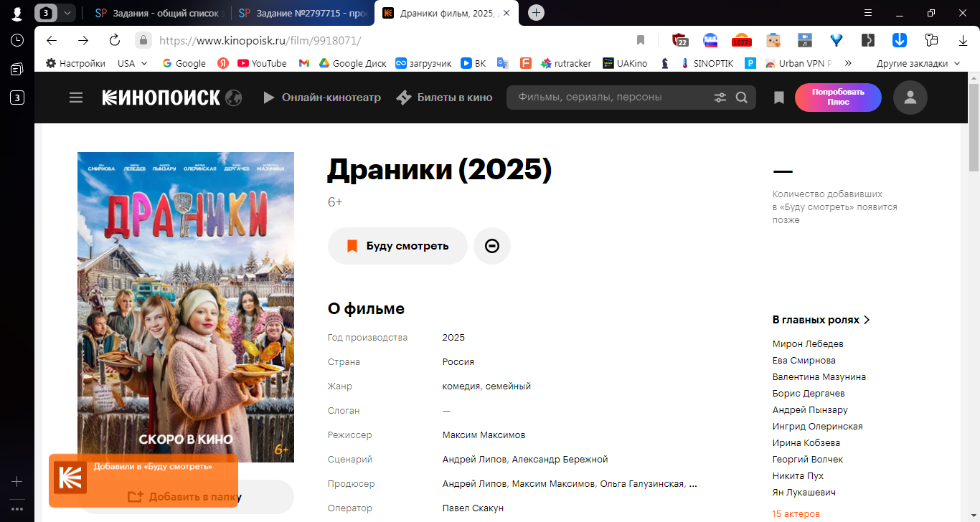The height and width of the screenshot is (522, 980).
Task: Open "15 актеров" full cast link
Action: pos(796,513)
